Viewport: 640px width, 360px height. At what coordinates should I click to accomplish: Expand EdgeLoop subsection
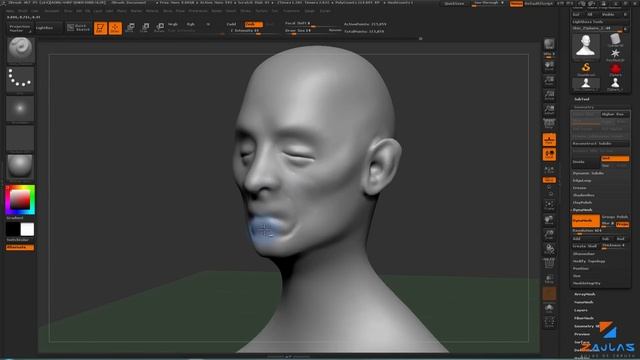coord(582,180)
